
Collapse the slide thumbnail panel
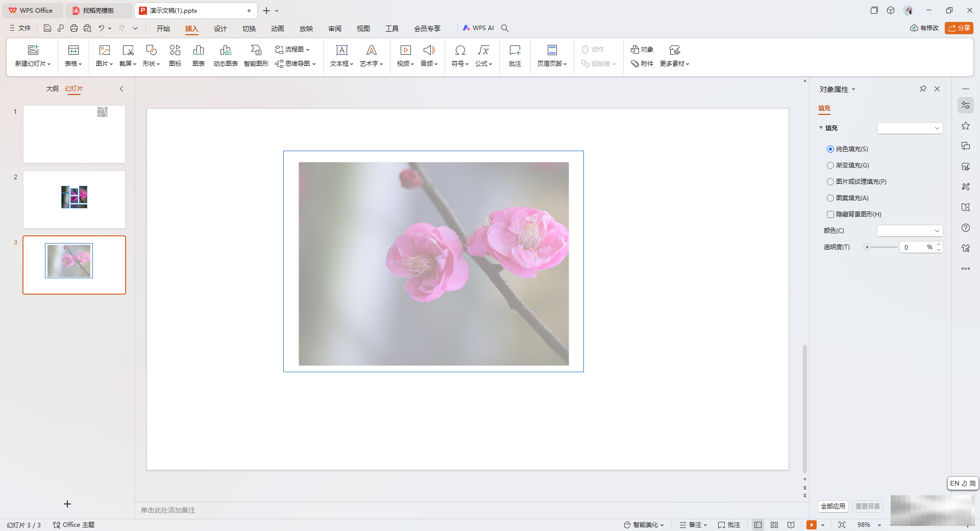[x=121, y=89]
